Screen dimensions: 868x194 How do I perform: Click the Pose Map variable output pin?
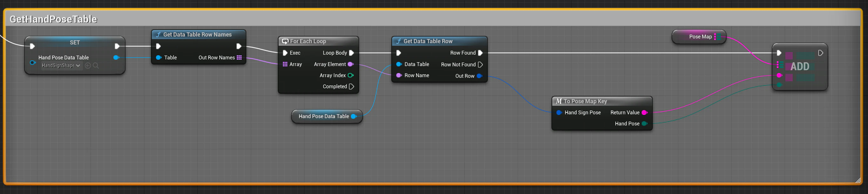[717, 37]
